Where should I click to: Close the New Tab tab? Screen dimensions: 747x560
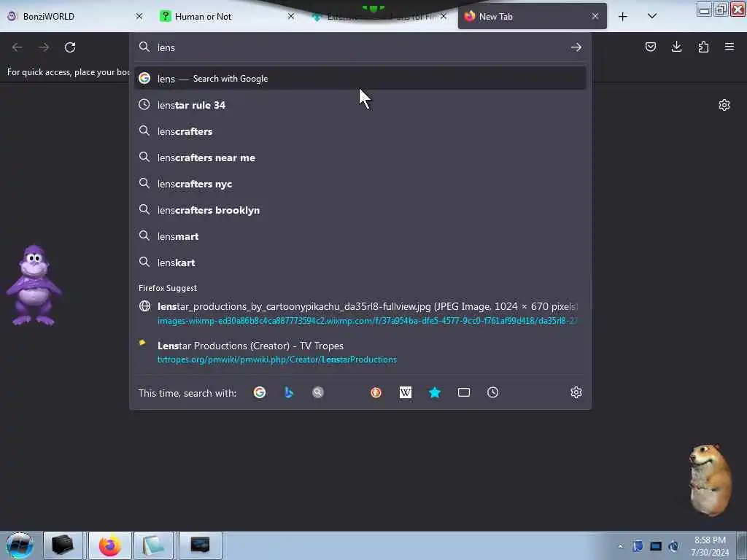[595, 16]
